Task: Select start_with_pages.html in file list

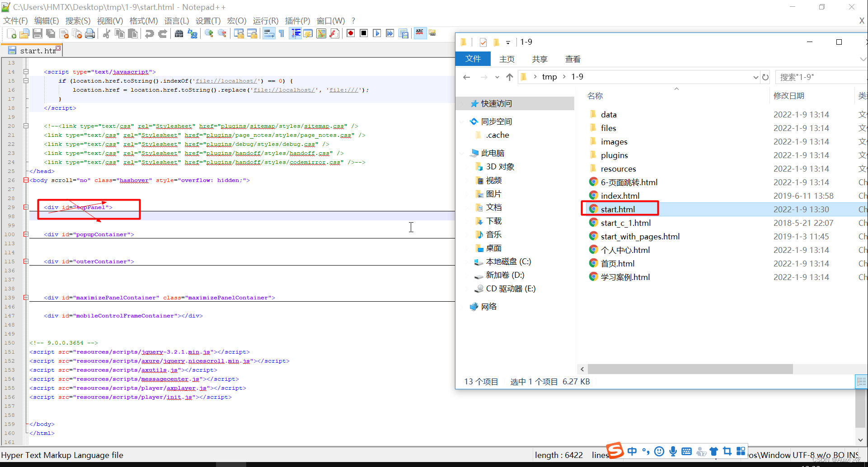Action: click(x=640, y=237)
